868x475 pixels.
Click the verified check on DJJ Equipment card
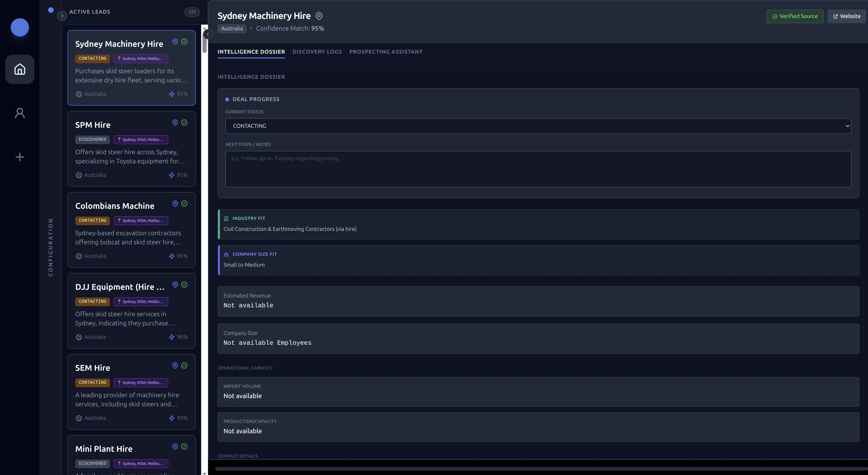184,284
